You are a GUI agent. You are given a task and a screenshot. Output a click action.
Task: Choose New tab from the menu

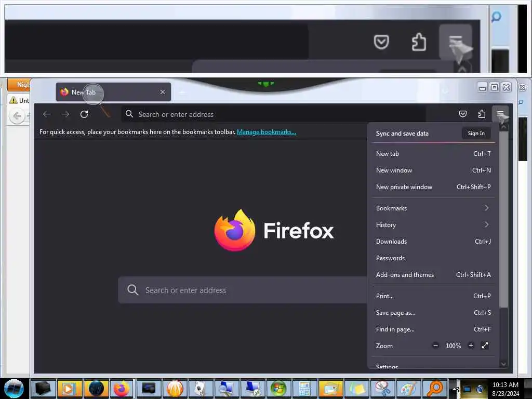[x=433, y=154]
